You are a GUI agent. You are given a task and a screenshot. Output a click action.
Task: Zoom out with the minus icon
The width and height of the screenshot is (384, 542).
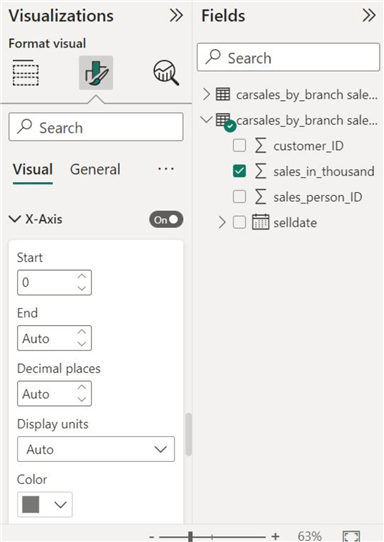pos(151,537)
